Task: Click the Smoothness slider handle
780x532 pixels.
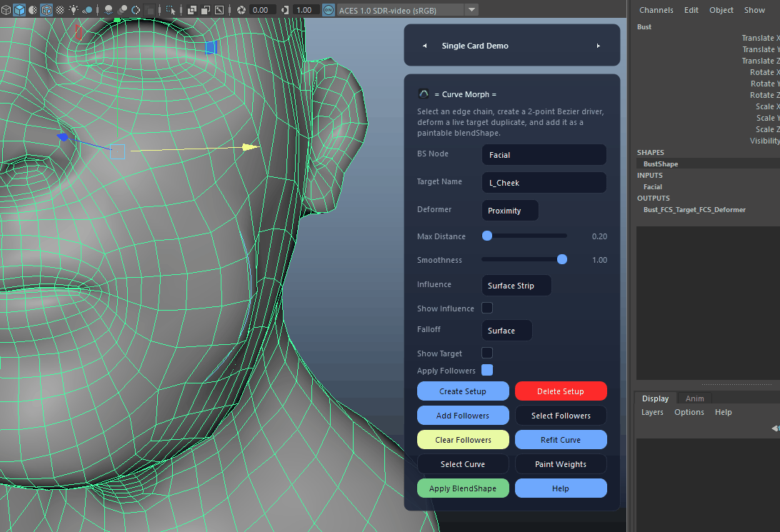Action: click(562, 259)
